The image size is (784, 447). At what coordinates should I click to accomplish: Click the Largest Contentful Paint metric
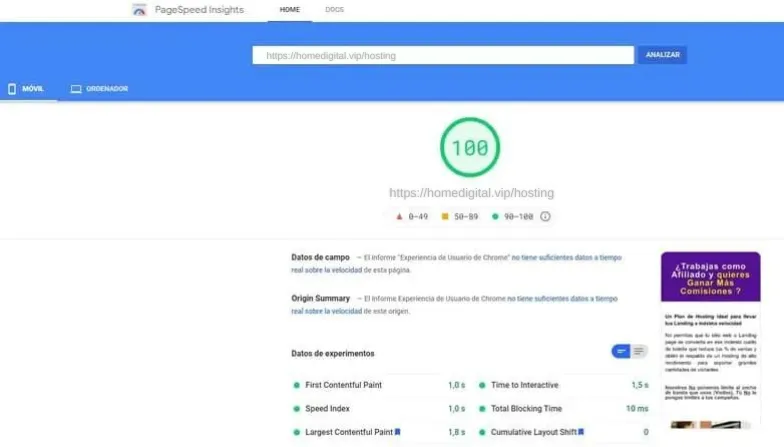click(x=379, y=432)
